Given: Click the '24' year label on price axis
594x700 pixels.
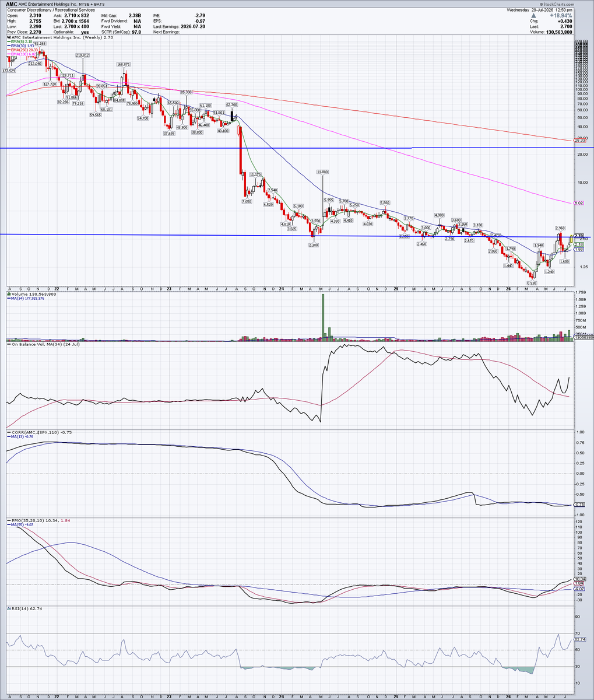Looking at the screenshot, I should pos(281,288).
